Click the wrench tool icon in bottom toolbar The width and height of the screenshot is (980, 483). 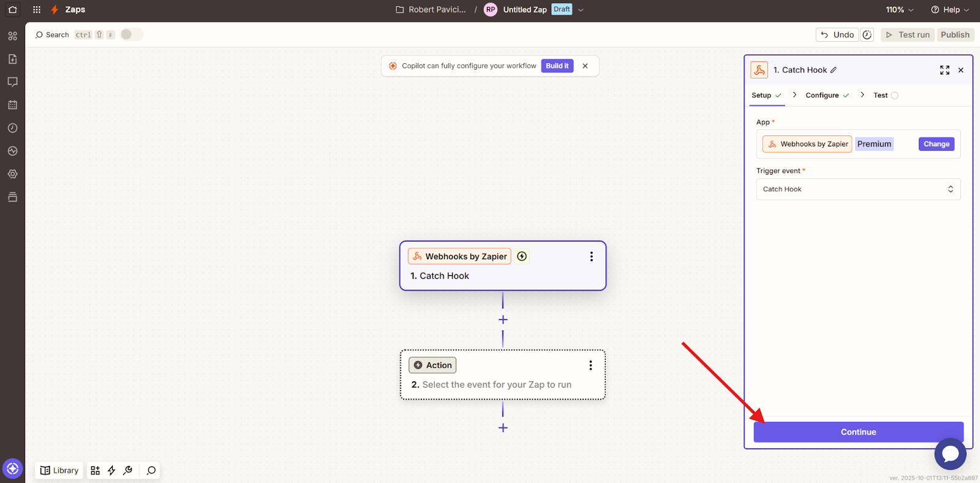[x=127, y=470]
